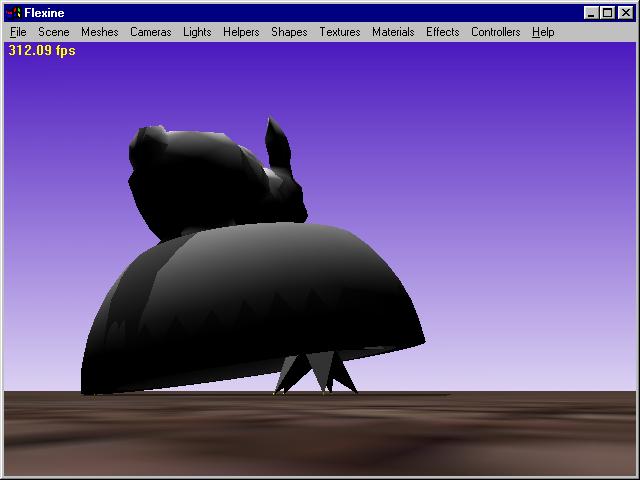Open the Help menu
The width and height of the screenshot is (640, 480).
coord(543,32)
